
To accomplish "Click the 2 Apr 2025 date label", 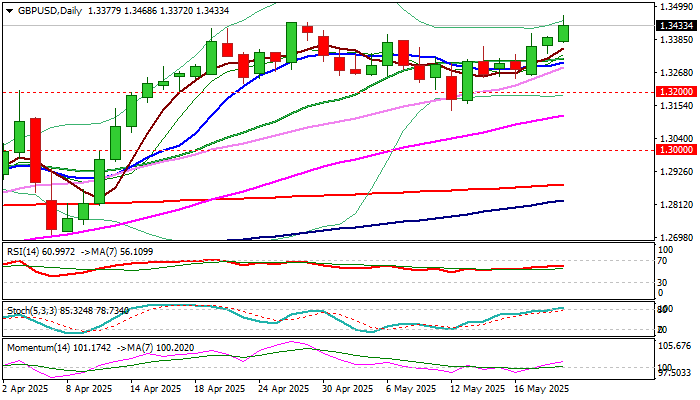I will tap(25, 389).
